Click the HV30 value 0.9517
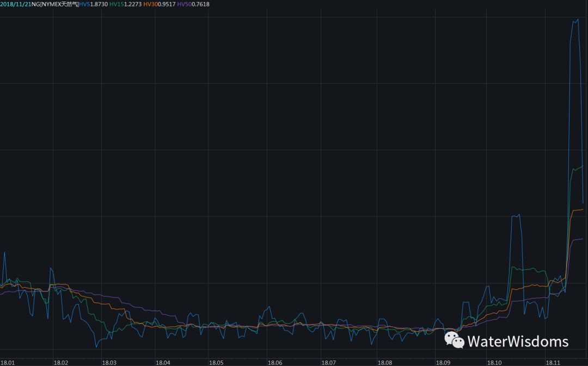The width and height of the screenshot is (588, 366). point(167,4)
